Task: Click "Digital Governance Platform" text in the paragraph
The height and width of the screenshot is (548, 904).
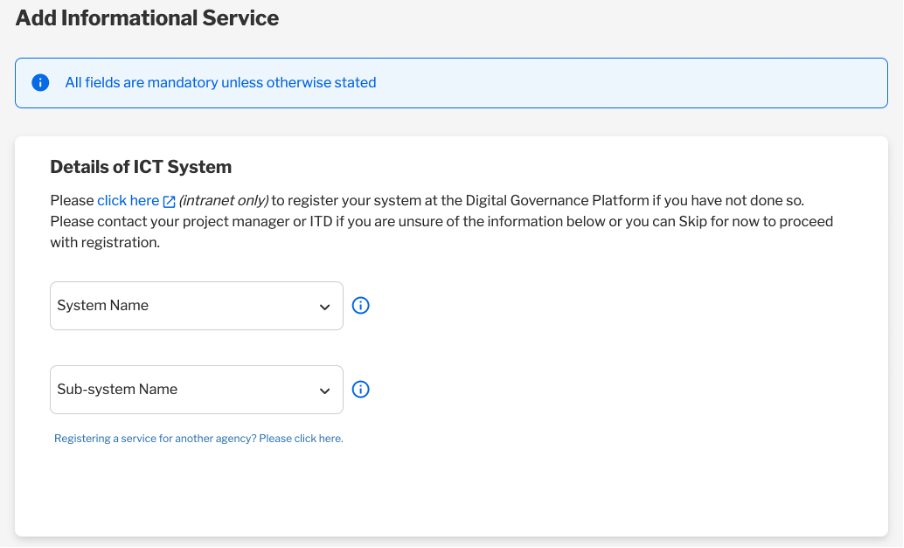Action: pyautogui.click(x=557, y=201)
